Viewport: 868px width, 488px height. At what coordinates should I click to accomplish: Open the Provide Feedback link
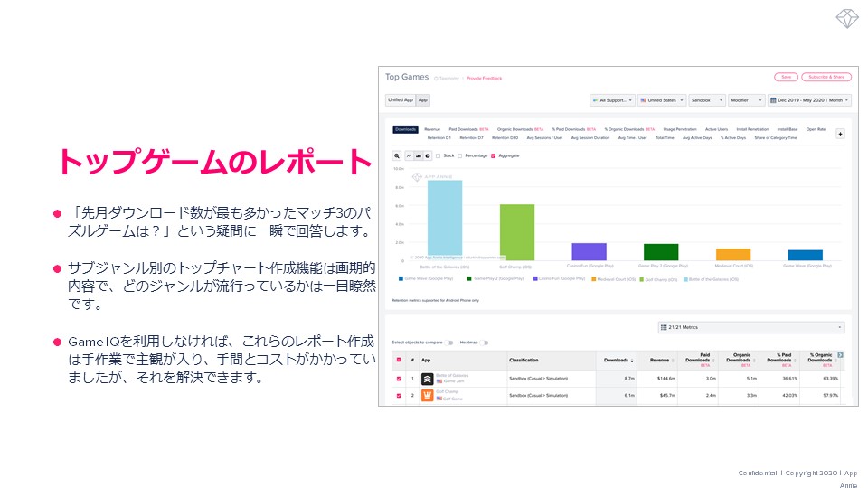(484, 79)
